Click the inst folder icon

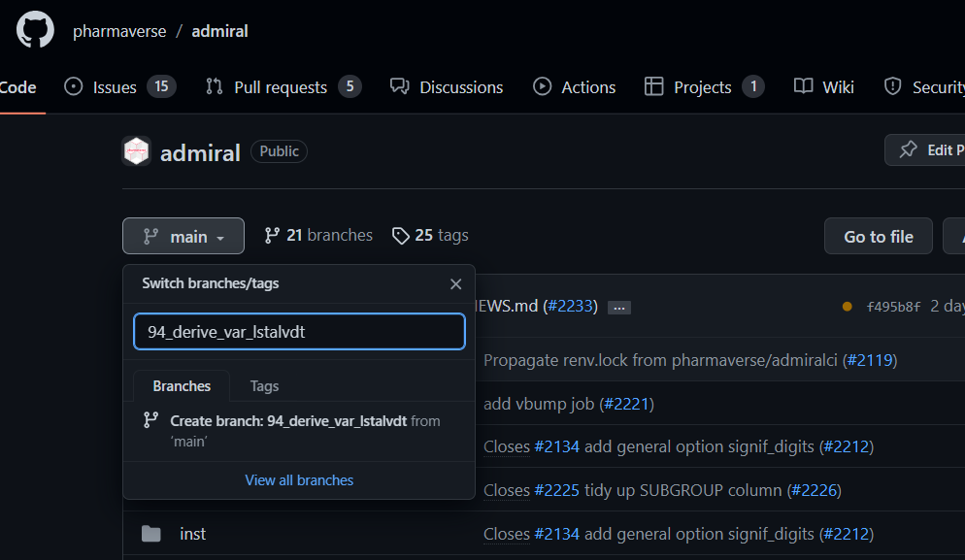150,534
